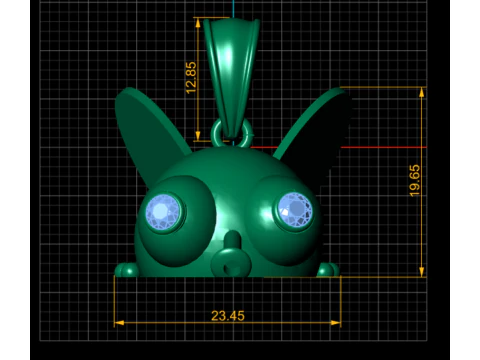Click the 23.45 width dimension label
Image resolution: width=480 pixels, height=360 pixels.
tap(228, 316)
